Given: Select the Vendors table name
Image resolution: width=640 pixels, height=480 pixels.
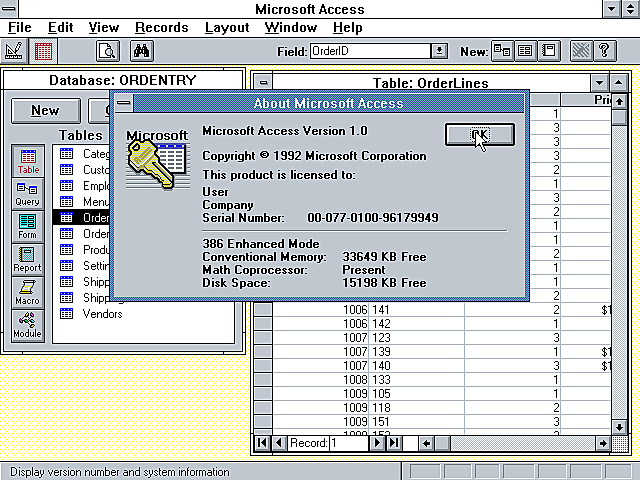Looking at the screenshot, I should click(x=102, y=313).
